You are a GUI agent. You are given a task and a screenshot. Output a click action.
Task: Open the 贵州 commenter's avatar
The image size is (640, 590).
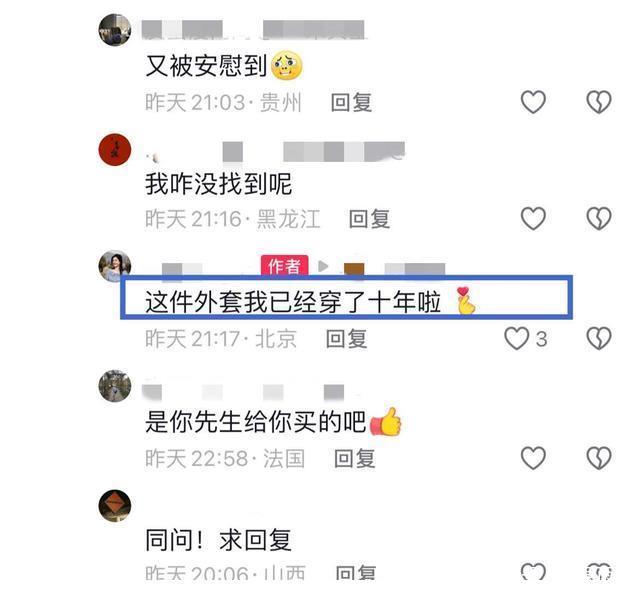click(x=115, y=29)
